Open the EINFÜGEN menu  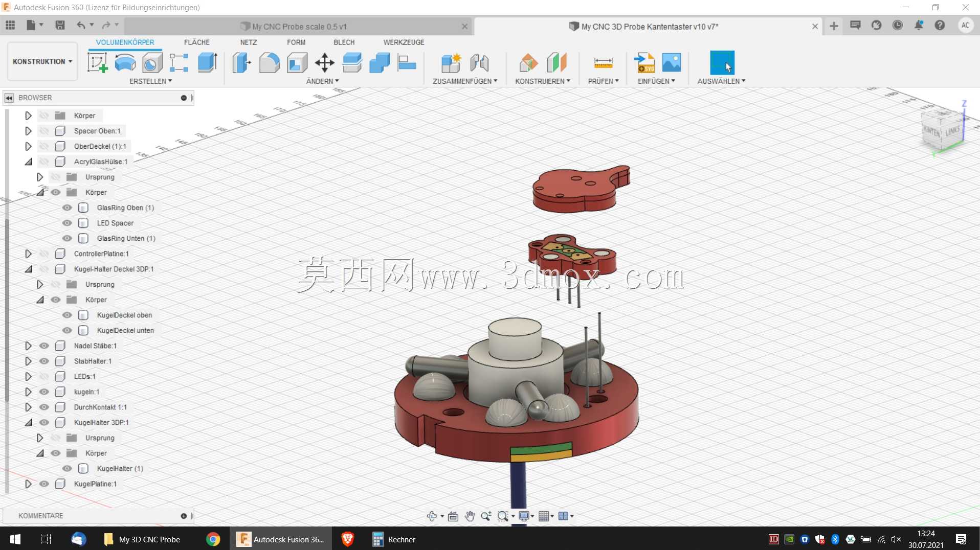(656, 81)
